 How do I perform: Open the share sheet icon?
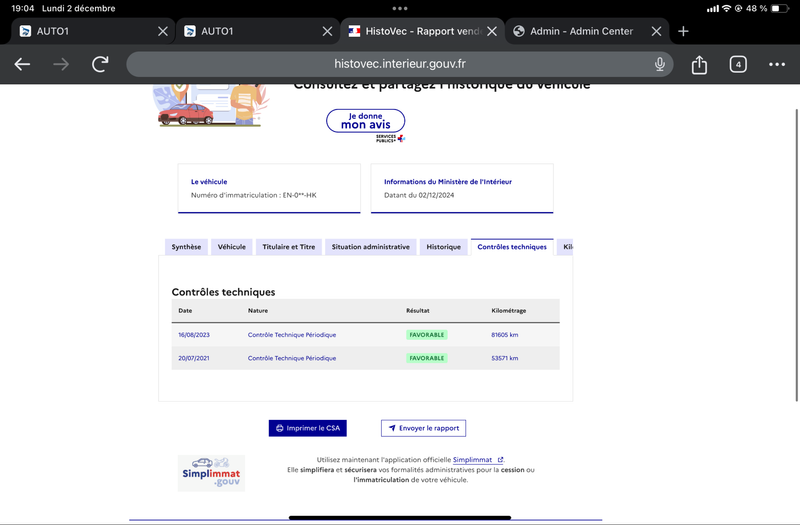[699, 64]
